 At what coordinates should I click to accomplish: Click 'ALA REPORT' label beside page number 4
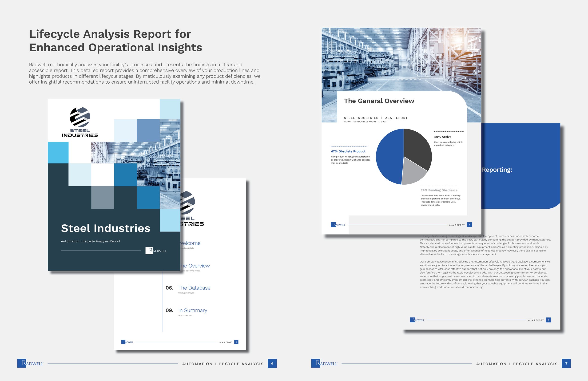click(457, 225)
